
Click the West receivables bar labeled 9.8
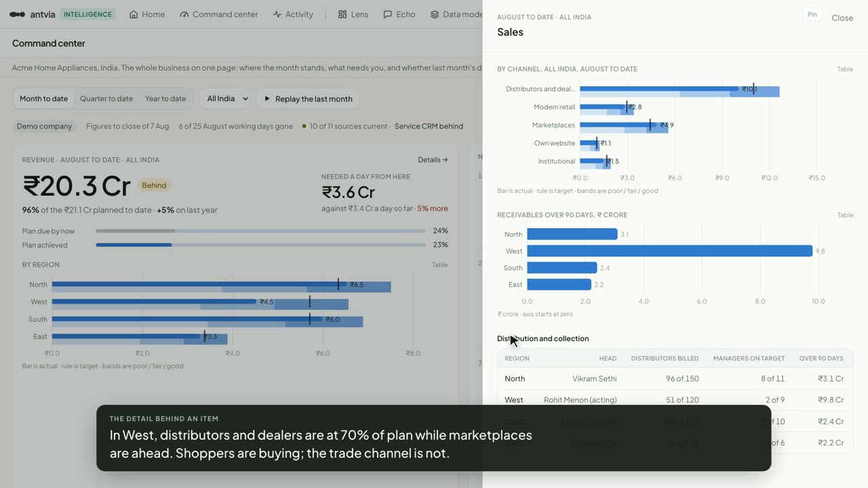669,251
